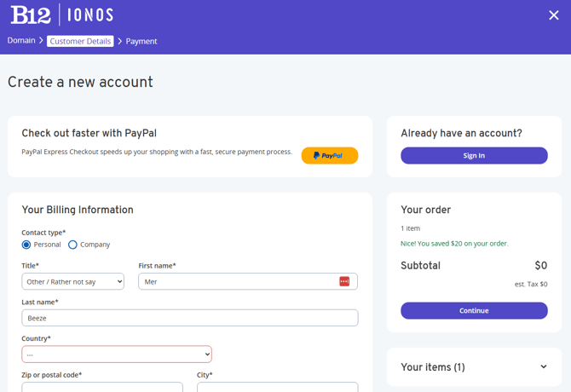
Task: Click the Zip or postal code field
Action: click(102, 387)
